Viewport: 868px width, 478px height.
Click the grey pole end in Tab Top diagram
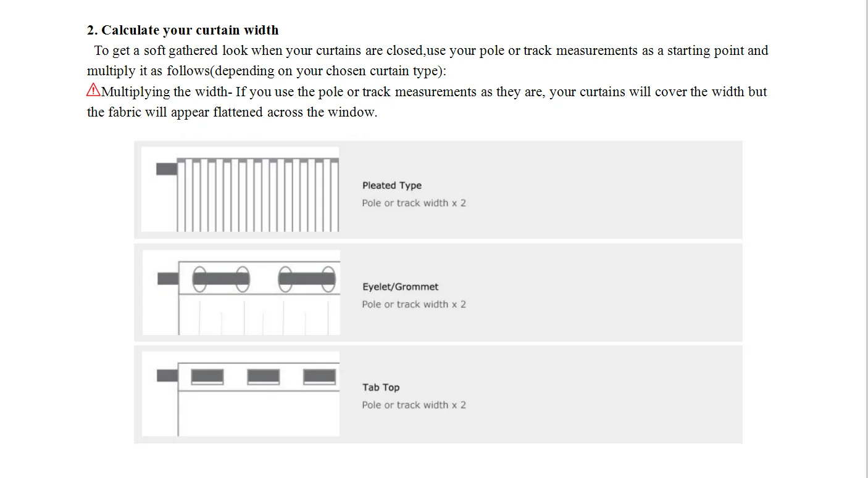click(167, 376)
